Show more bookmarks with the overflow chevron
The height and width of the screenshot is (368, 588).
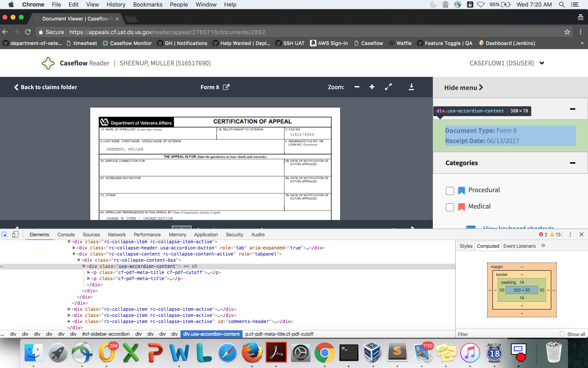[x=582, y=43]
